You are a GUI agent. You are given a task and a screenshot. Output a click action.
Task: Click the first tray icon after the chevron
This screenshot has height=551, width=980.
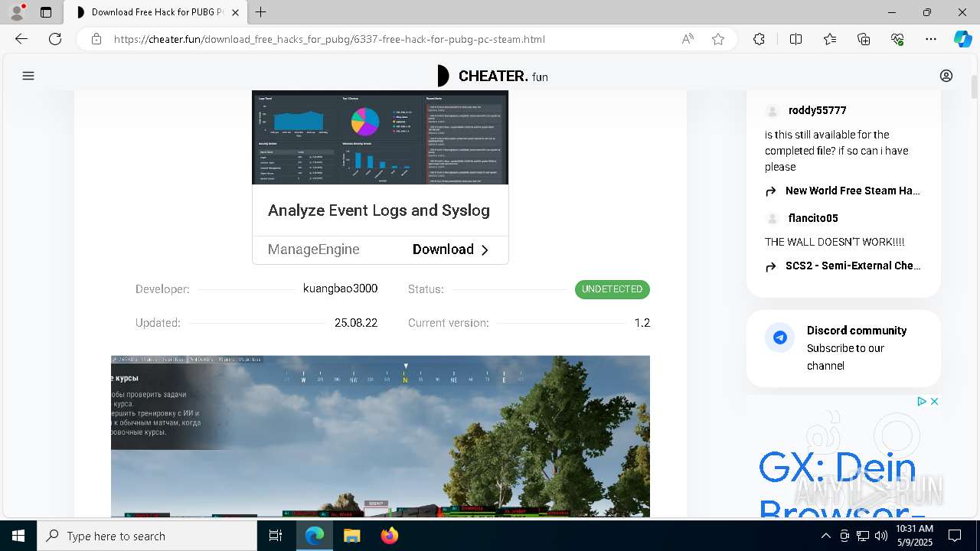coord(844,536)
